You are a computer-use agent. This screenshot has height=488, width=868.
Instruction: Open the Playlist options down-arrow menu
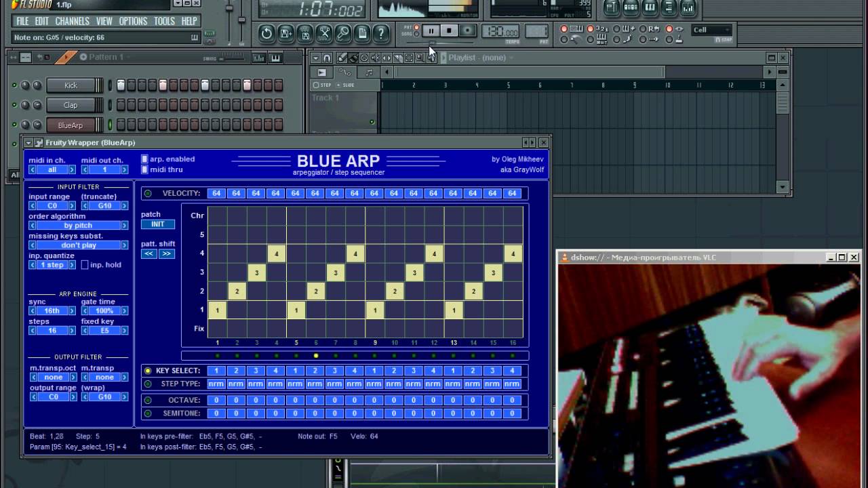(x=315, y=58)
